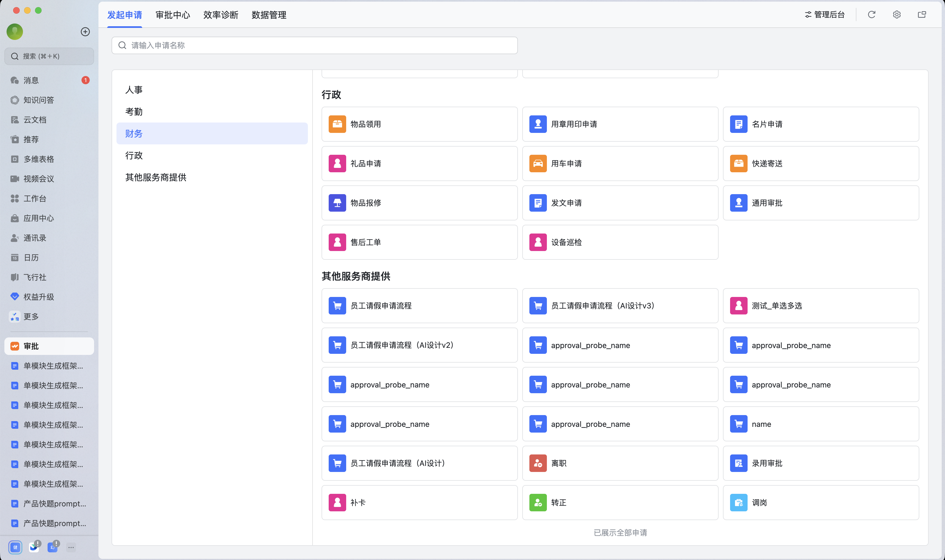Click first blue icon at sidebar bottom
The height and width of the screenshot is (560, 945).
click(x=15, y=547)
